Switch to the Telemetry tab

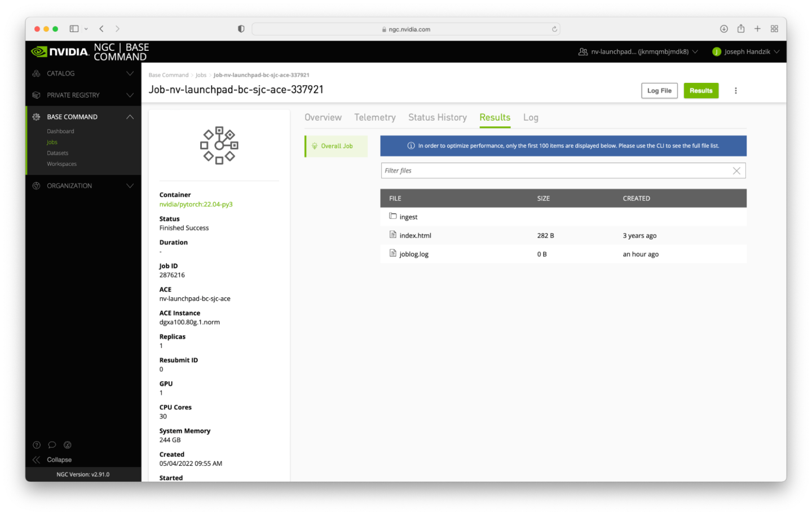[374, 117]
